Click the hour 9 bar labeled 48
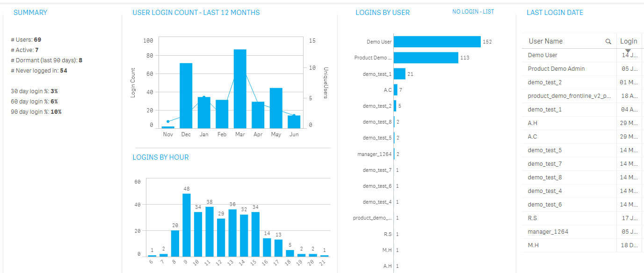Image resolution: width=644 pixels, height=273 pixels. 186,225
